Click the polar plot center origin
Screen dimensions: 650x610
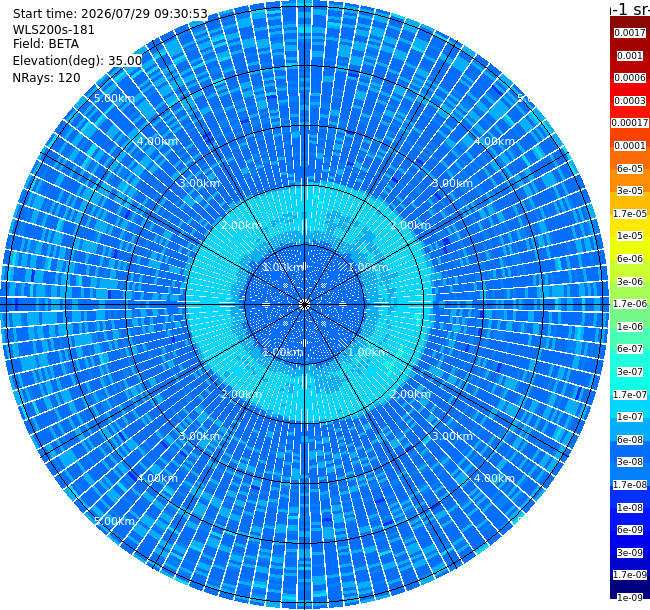(304, 305)
